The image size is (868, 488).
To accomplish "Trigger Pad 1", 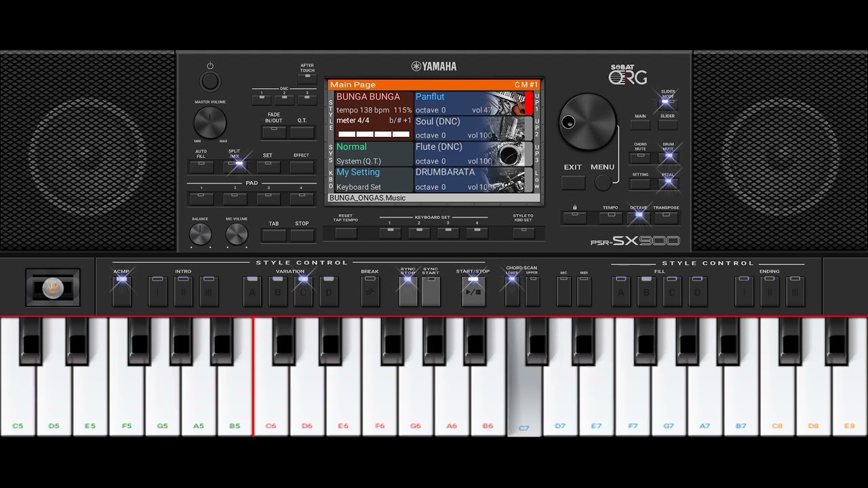I will [201, 199].
